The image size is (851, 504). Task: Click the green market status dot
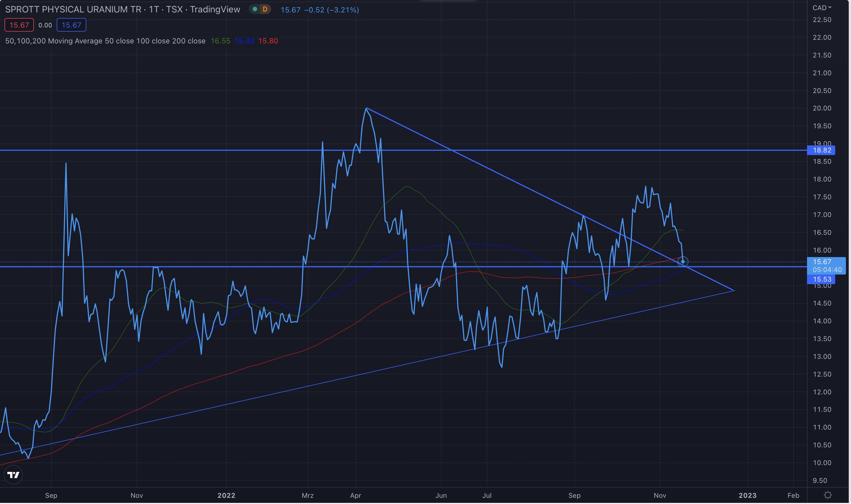point(255,9)
